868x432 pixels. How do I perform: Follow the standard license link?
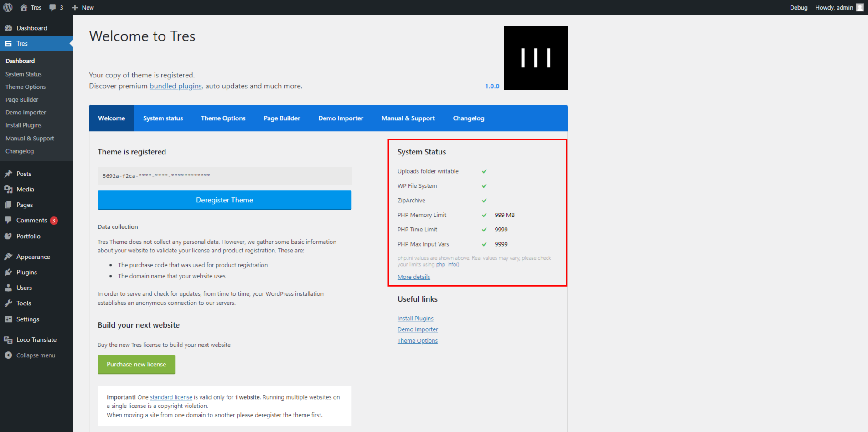(x=171, y=397)
